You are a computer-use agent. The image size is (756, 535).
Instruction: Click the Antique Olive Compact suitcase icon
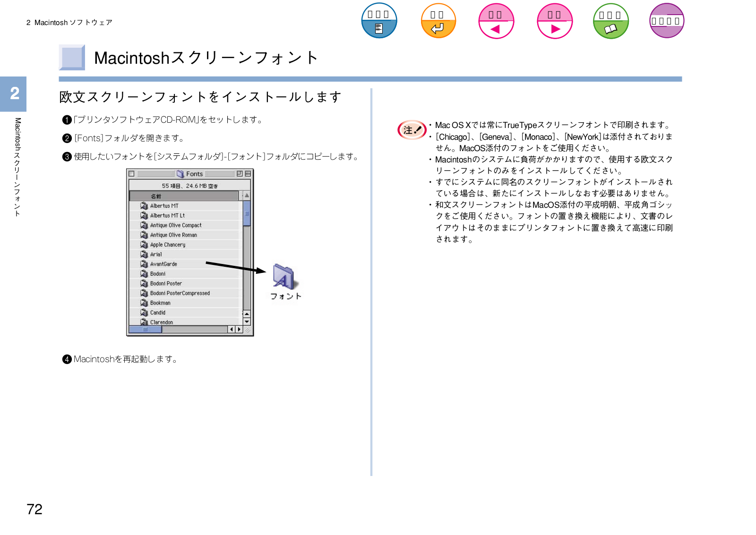coord(144,225)
